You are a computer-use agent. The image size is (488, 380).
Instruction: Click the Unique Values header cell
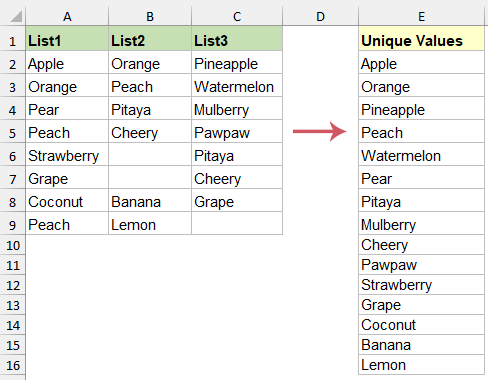(421, 39)
